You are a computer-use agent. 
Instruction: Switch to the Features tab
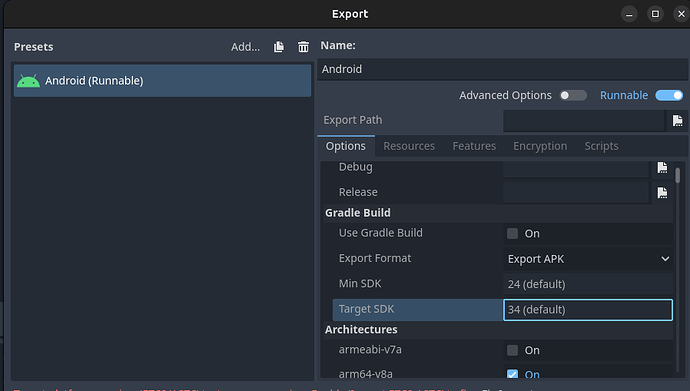(x=474, y=146)
